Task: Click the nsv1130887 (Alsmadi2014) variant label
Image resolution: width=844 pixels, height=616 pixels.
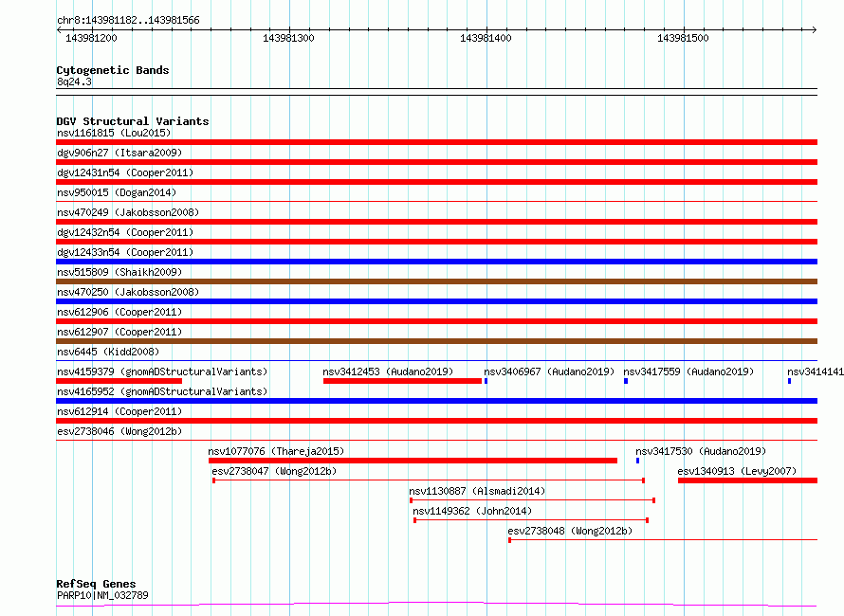Action: [x=477, y=491]
